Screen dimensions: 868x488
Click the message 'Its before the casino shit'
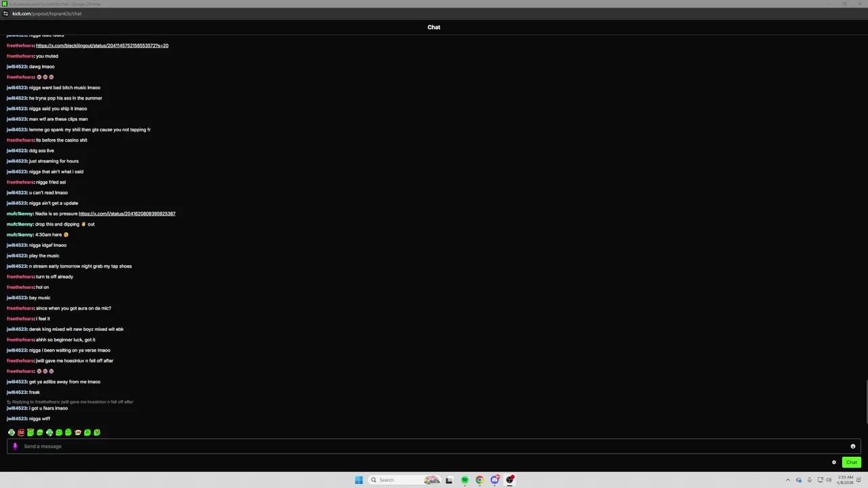tap(62, 140)
